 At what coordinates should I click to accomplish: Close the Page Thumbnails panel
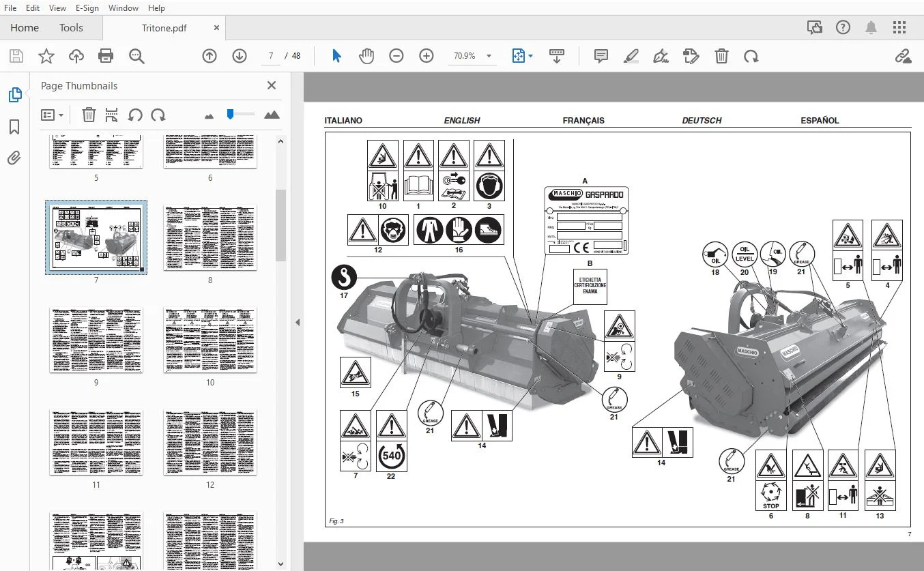point(272,86)
